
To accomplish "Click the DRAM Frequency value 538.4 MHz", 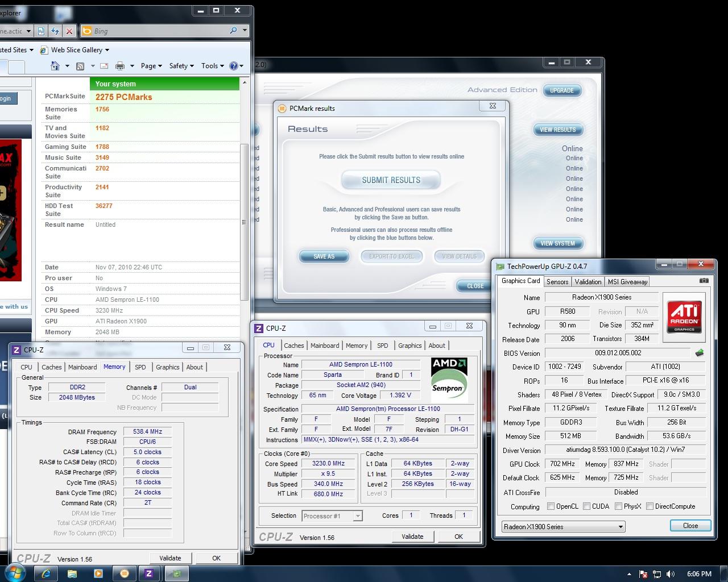I will coord(148,431).
